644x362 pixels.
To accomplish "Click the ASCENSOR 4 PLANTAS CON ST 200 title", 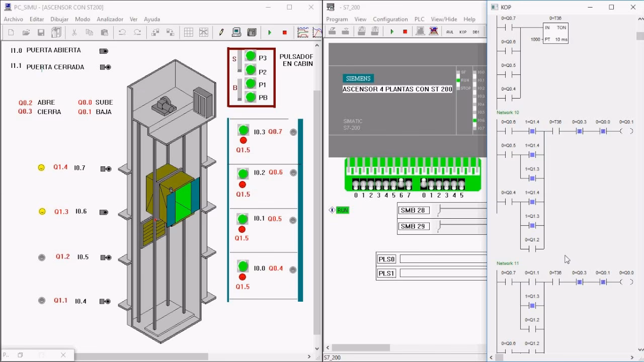I will (397, 89).
